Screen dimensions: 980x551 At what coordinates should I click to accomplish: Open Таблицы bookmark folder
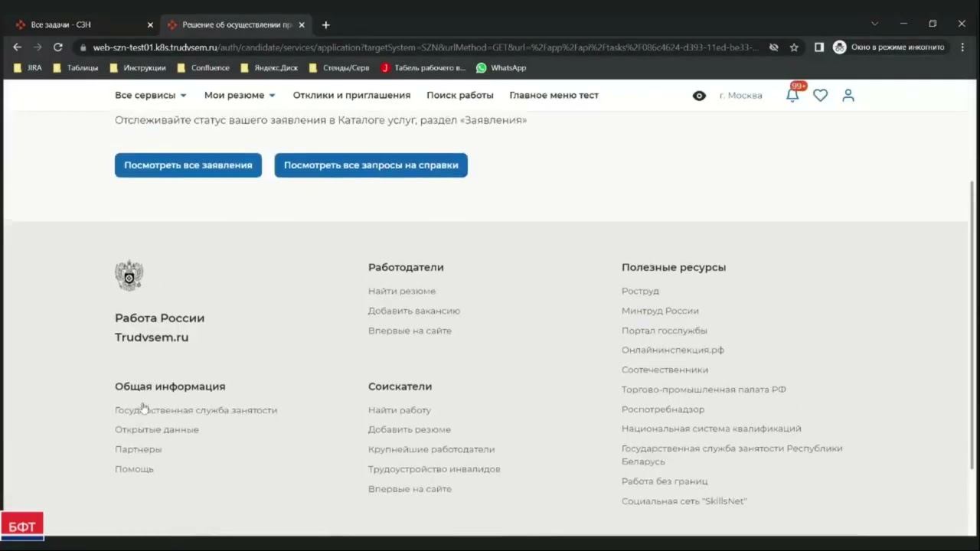75,67
